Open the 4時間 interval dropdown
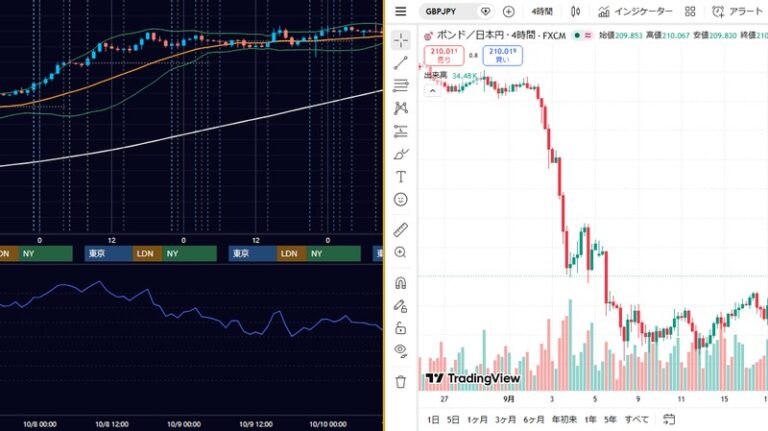Image resolution: width=768 pixels, height=431 pixels. (542, 11)
